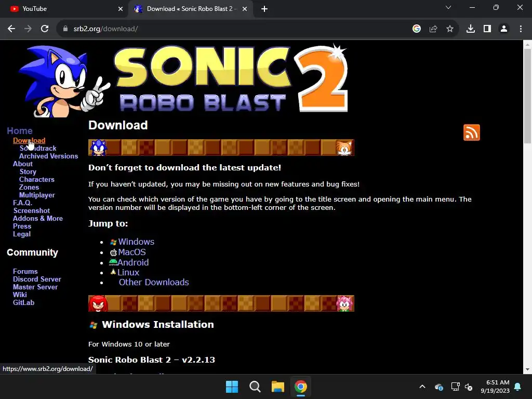Viewport: 532px width, 399px height.
Task: Open the Press sidebar link
Action: pyautogui.click(x=22, y=227)
